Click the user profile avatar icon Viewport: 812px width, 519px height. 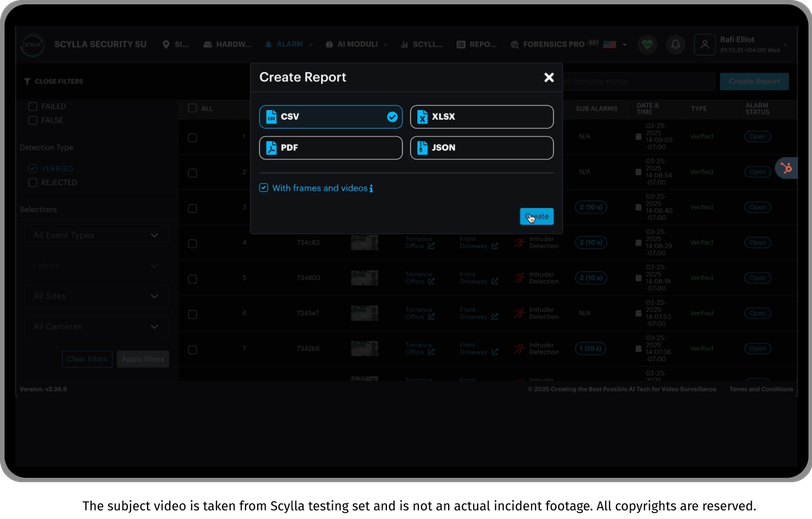(x=704, y=45)
